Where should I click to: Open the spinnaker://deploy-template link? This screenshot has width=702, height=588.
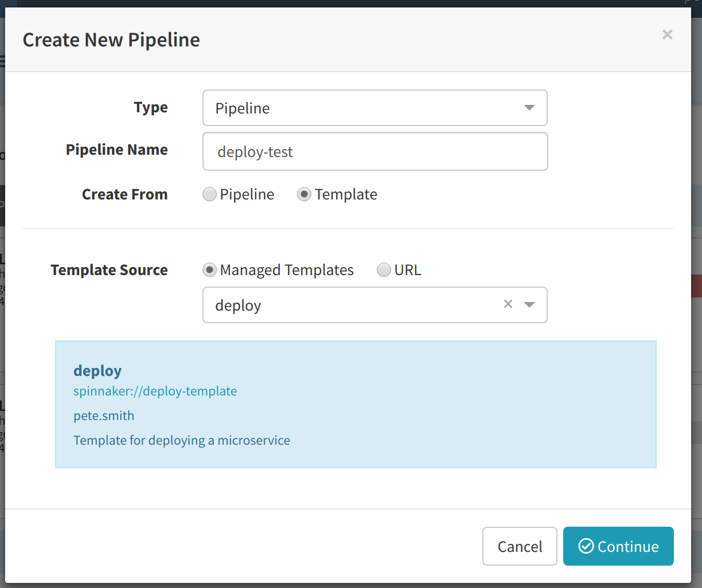pos(155,391)
